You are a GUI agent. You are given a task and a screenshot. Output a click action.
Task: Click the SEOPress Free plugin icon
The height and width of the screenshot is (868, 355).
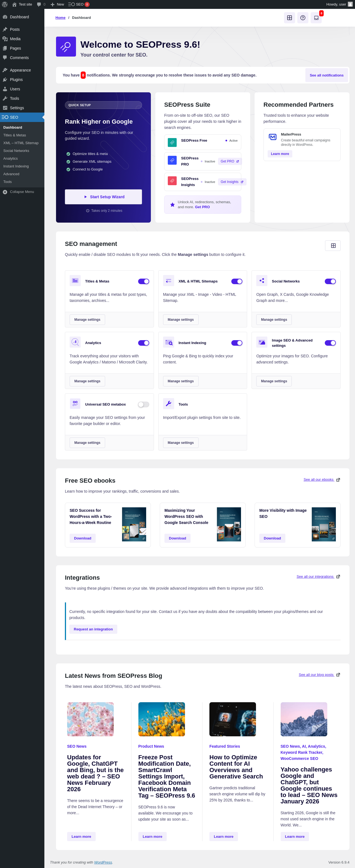point(172,142)
